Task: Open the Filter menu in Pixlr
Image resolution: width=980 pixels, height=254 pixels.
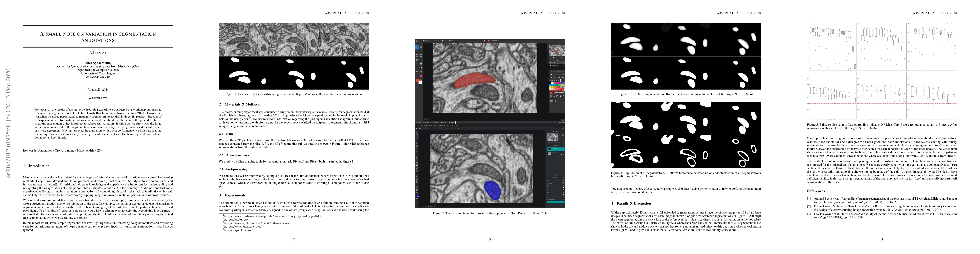Action: tap(448, 125)
